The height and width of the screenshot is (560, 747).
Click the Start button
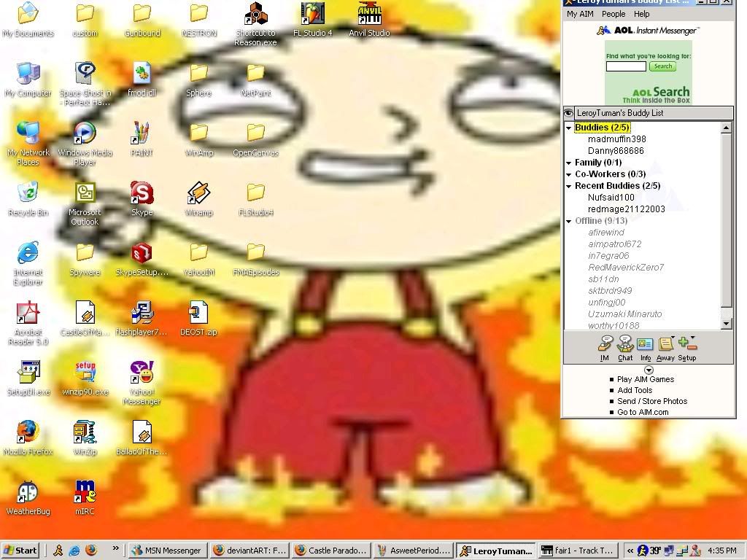20,551
